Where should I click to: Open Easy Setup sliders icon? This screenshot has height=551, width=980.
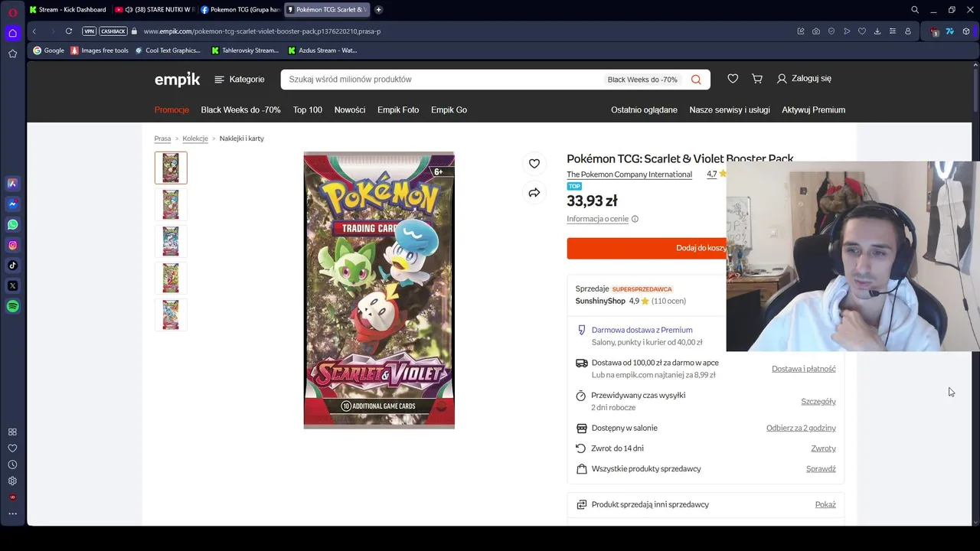pyautogui.click(x=893, y=31)
